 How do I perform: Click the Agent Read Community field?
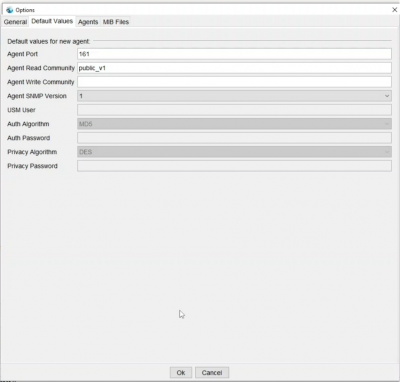point(234,68)
